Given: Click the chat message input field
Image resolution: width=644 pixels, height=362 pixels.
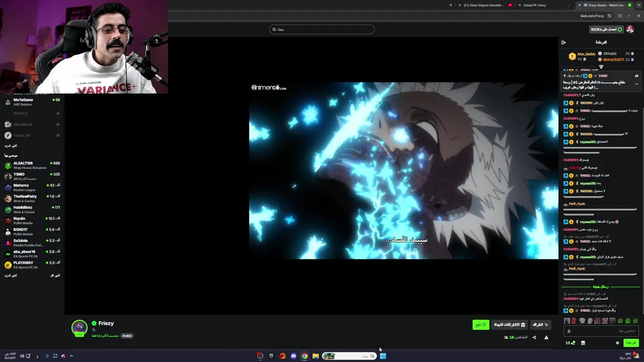Looking at the screenshot, I should 601,331.
